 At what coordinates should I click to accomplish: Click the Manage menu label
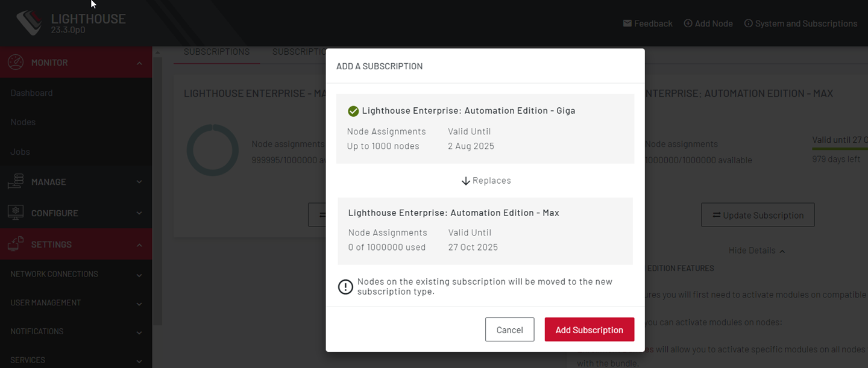click(48, 181)
